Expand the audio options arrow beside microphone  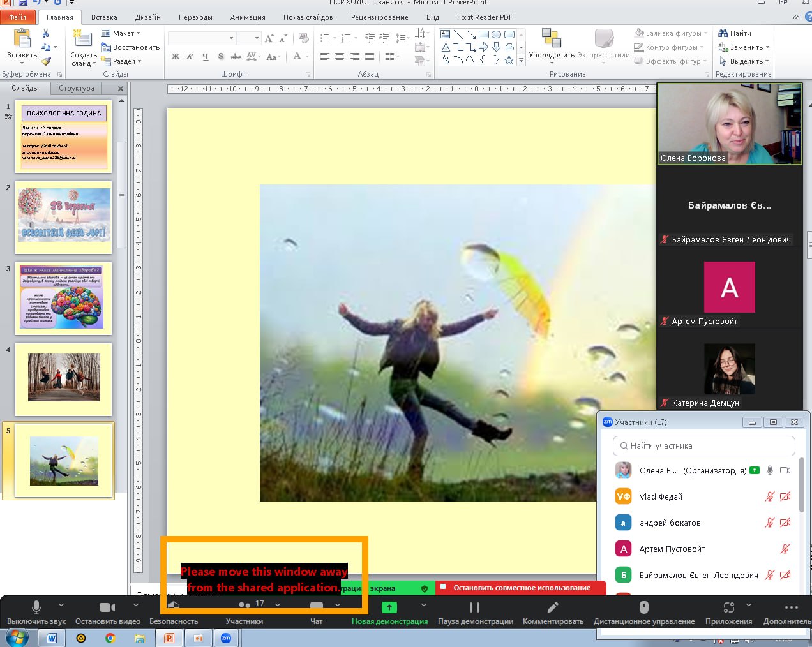pos(61,604)
